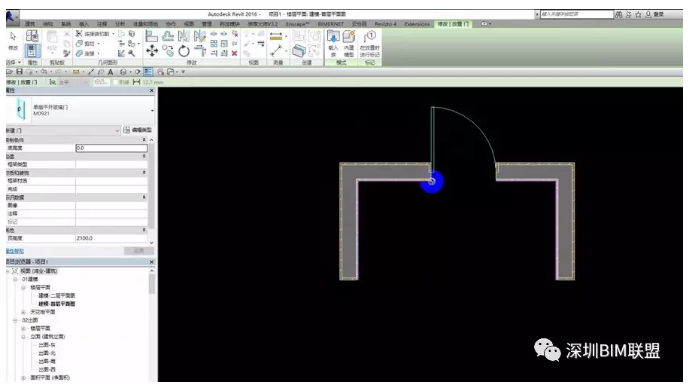Select the Trim/Extend tool
Screen dimensions: 692x387
coord(200,51)
